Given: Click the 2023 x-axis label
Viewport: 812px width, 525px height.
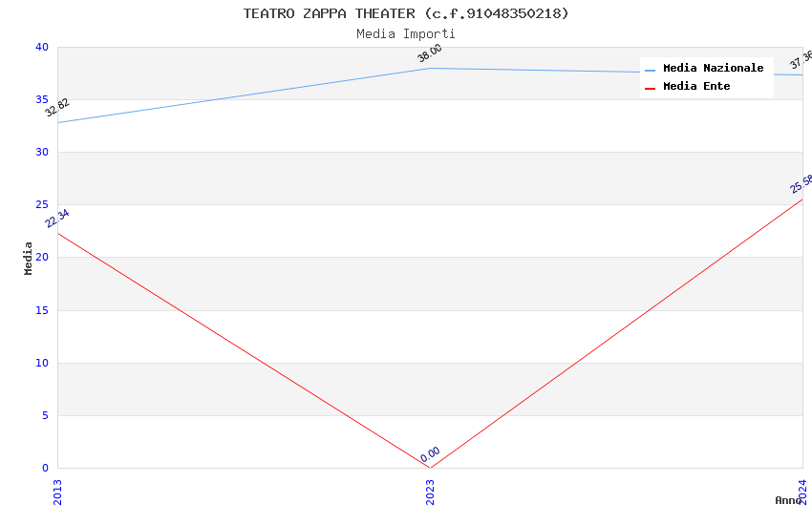Looking at the screenshot, I should 430,493.
